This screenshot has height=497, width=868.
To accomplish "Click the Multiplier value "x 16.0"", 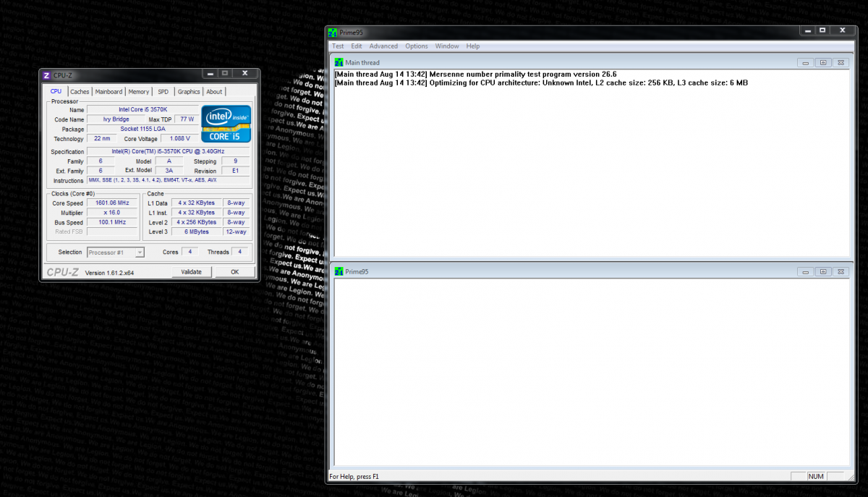I will point(111,213).
